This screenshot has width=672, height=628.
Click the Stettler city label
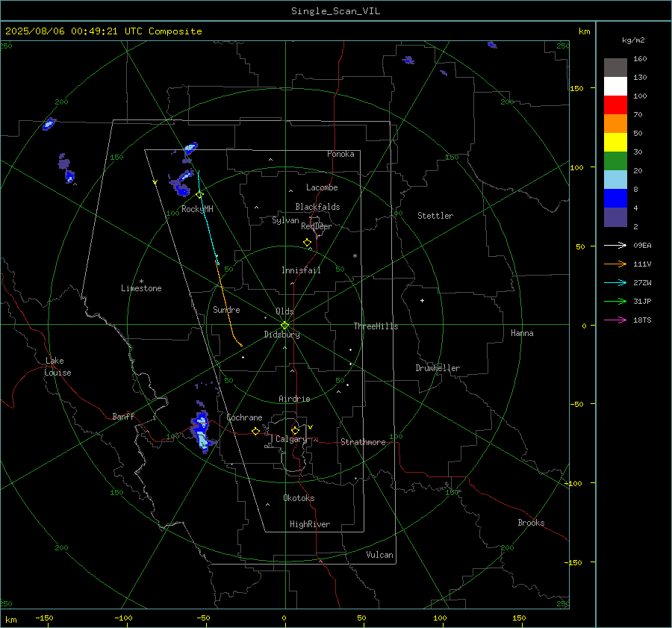click(435, 216)
